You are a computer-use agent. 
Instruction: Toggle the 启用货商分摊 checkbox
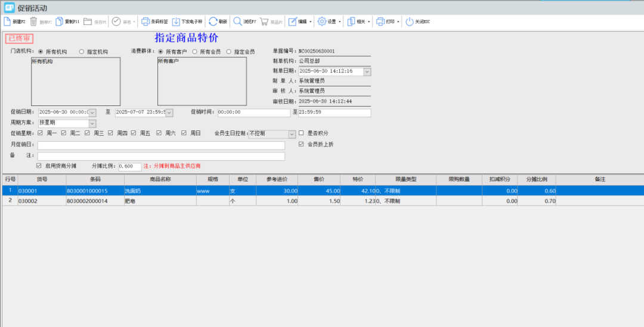[39, 166]
